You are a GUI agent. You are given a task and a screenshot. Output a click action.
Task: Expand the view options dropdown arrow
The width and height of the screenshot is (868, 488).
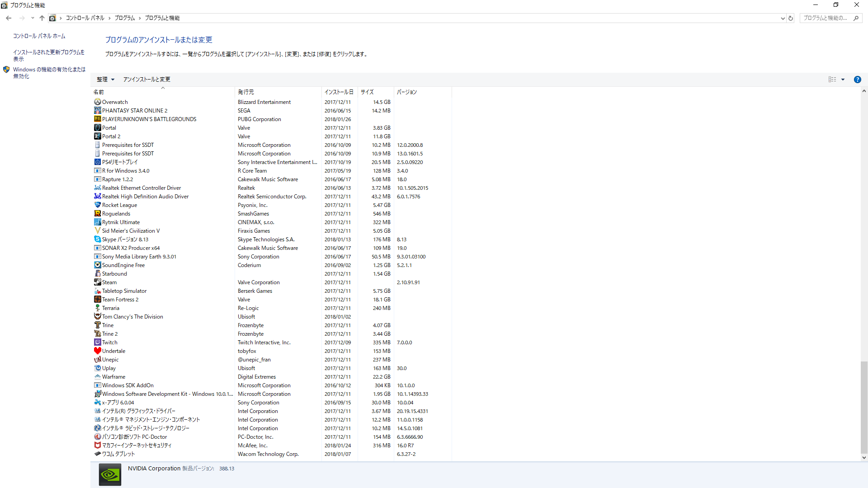[843, 80]
